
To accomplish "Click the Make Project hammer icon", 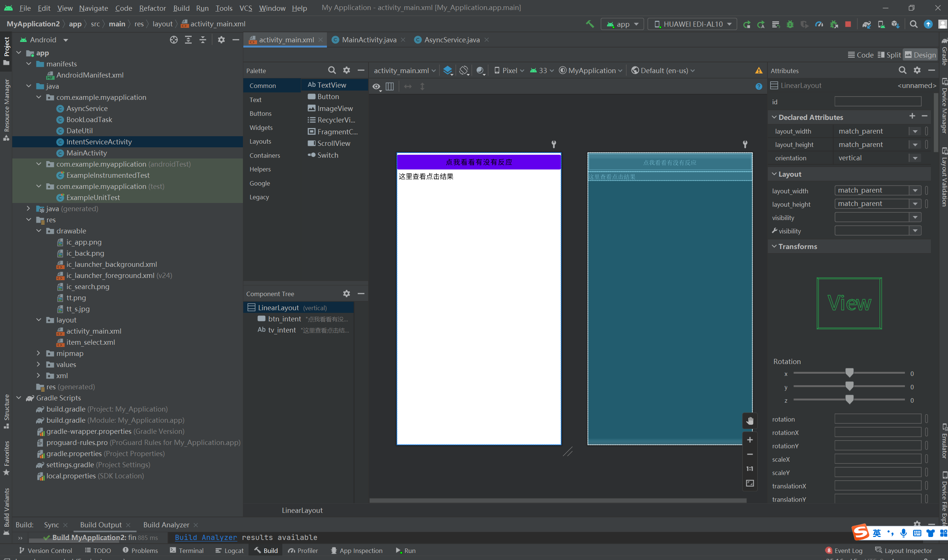I will pyautogui.click(x=590, y=24).
